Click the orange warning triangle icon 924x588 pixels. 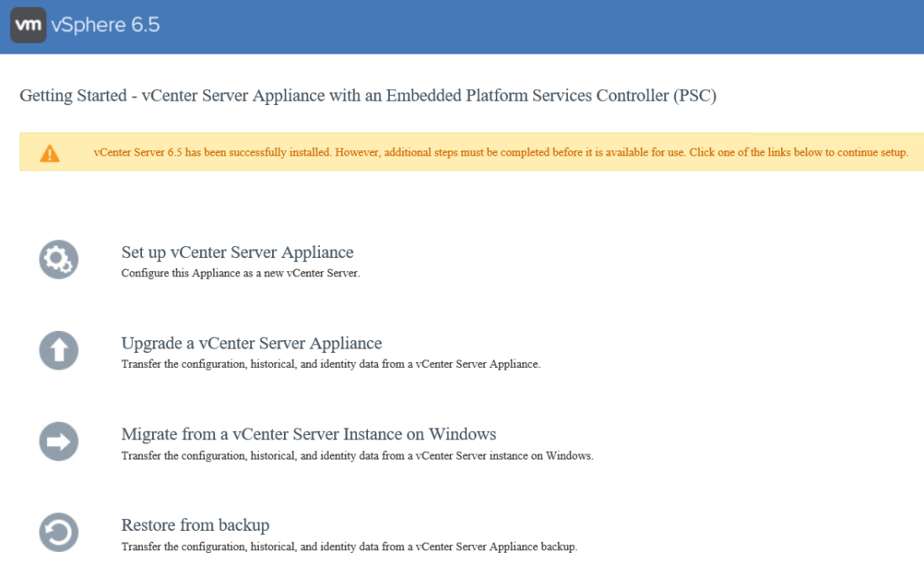[50, 153]
